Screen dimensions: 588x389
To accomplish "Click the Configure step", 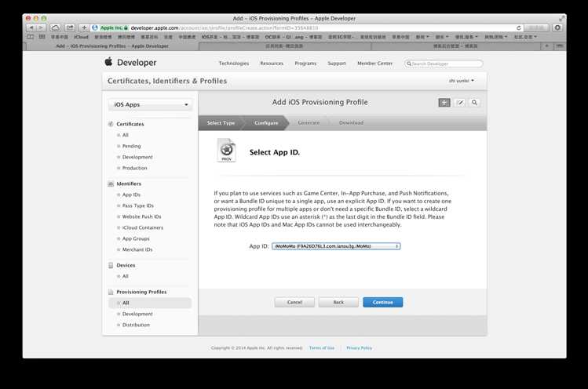I will tap(266, 123).
